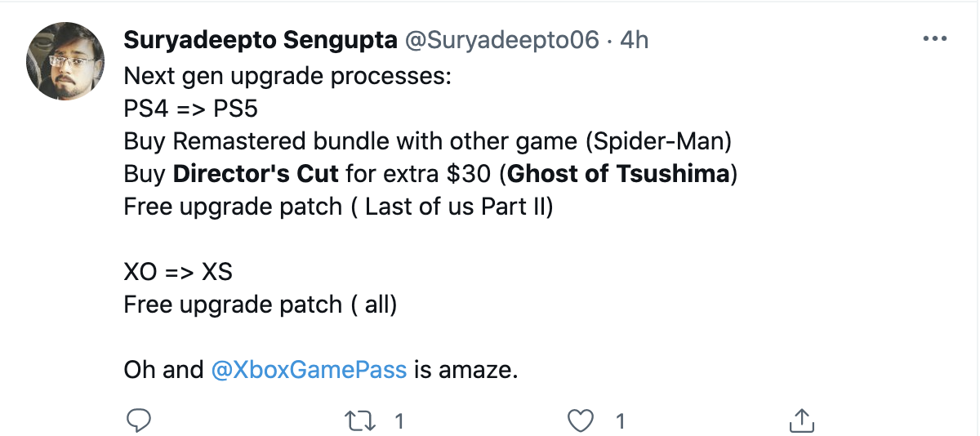The width and height of the screenshot is (980, 436).
Task: Open the three-dot More options menu
Action: (x=933, y=39)
